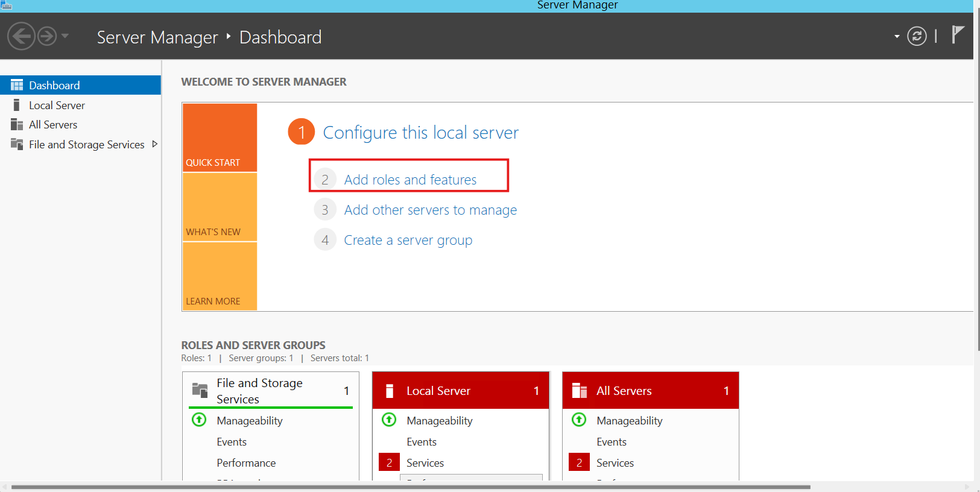Click the Dashboard grid icon in sidebar
The height and width of the screenshot is (492, 980).
click(17, 85)
